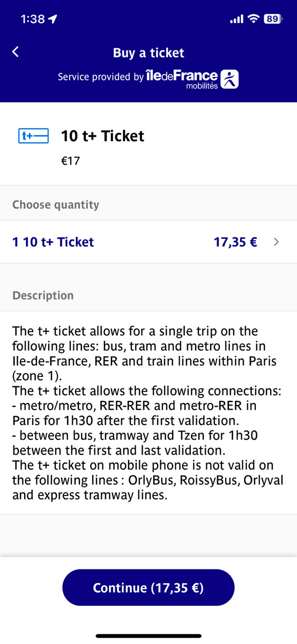Screen dimensions: 297x644
Task: Tap the home indicator bar at bottom
Action: coord(148,636)
